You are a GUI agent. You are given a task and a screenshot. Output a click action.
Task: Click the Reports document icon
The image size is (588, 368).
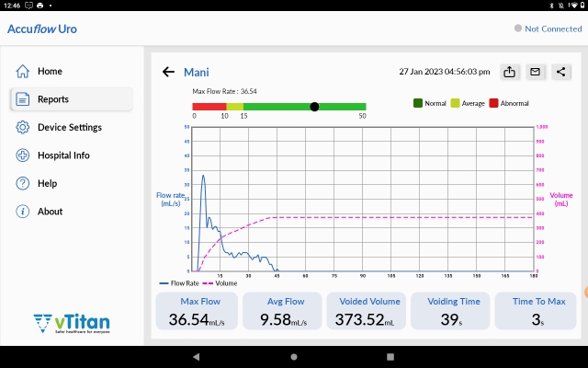22,99
